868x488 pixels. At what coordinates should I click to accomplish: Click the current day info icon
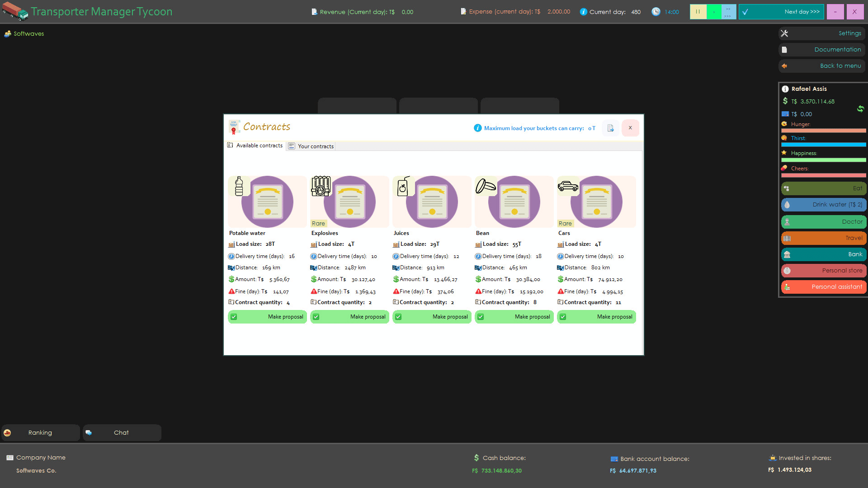[583, 12]
